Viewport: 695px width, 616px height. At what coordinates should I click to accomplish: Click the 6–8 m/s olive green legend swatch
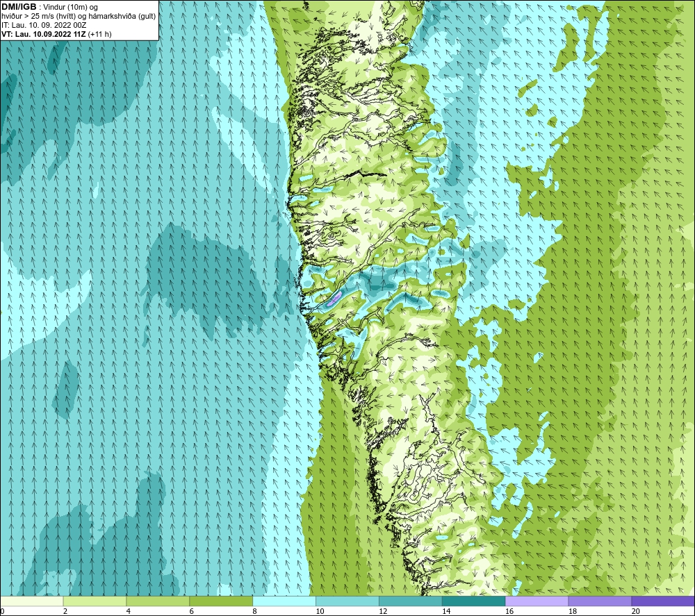point(221,601)
